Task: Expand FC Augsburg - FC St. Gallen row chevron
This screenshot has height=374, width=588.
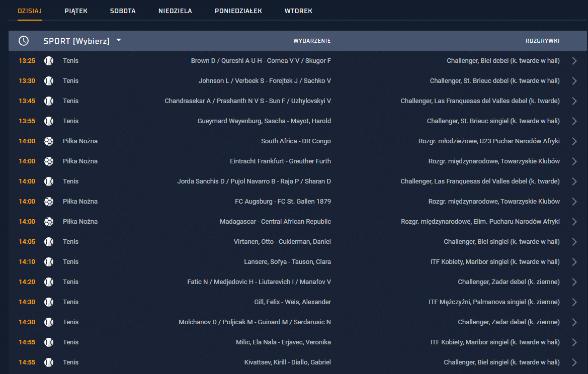Action: coord(574,202)
